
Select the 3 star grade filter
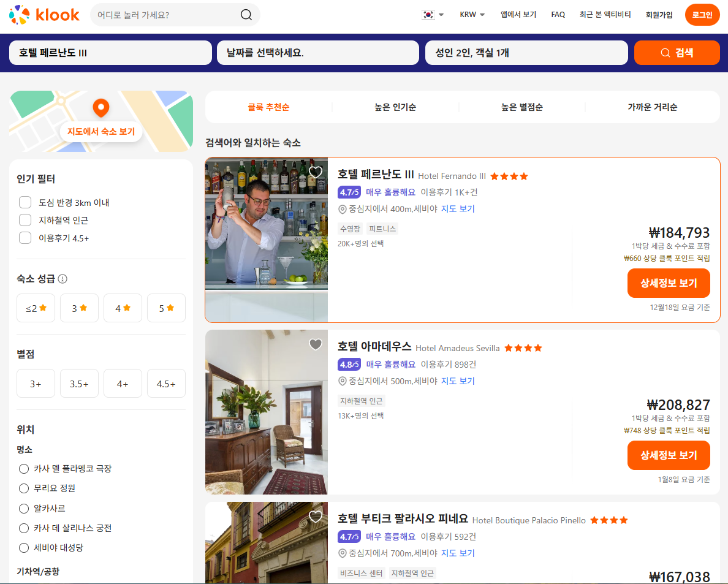point(80,308)
